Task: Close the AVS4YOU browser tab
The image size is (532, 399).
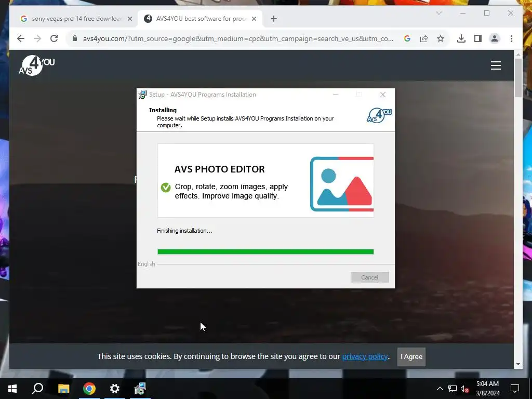Action: (x=254, y=19)
